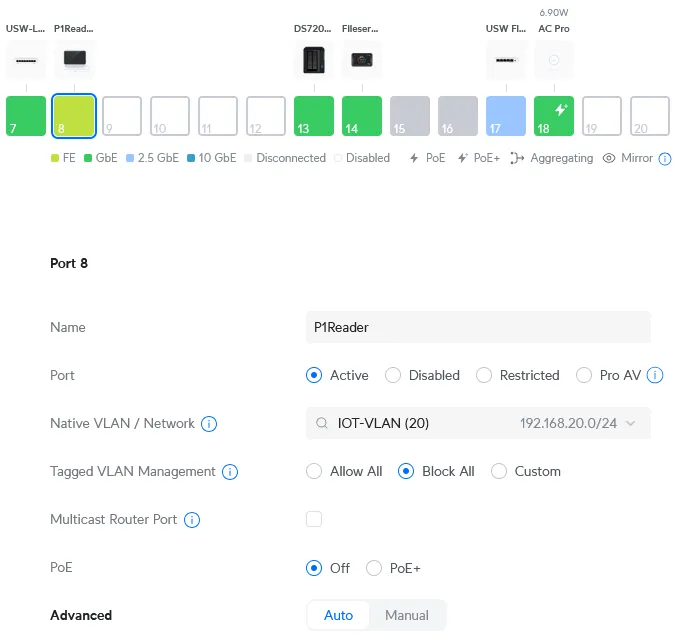Select the Disabled port radio option

click(393, 376)
